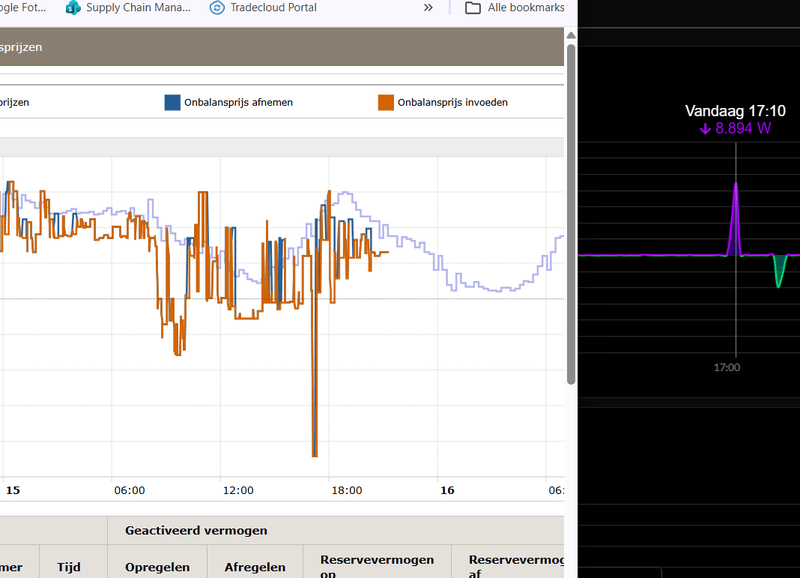Click the scrollbar up arrow

click(571, 36)
